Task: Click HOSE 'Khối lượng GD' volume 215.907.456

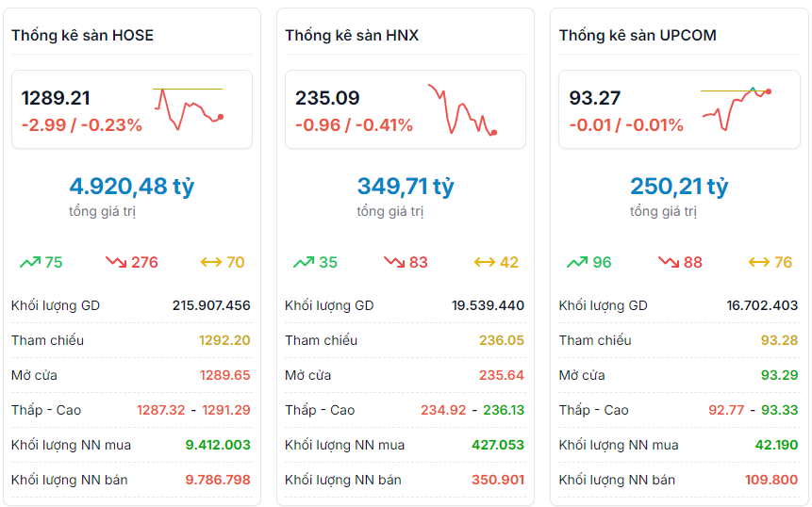Action: [211, 305]
